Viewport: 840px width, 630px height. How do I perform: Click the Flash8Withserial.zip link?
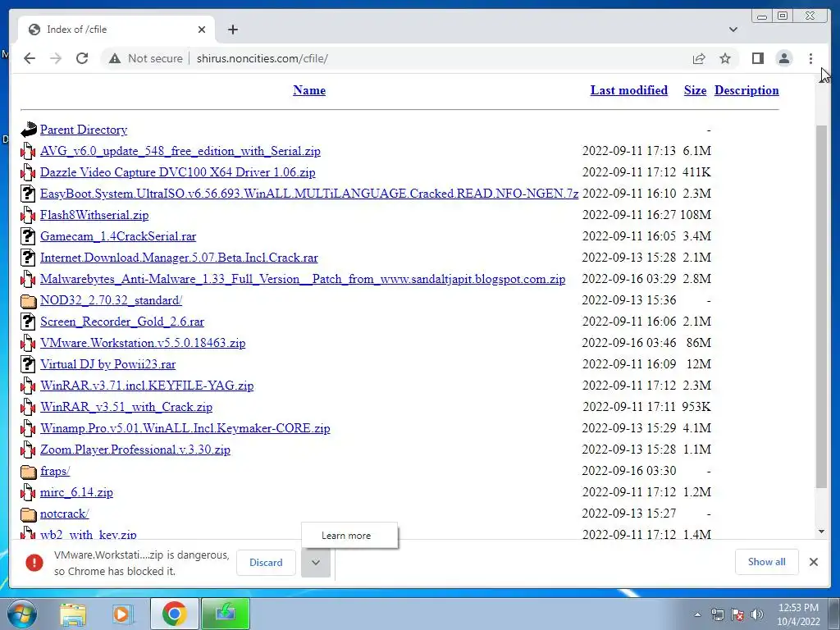[94, 216]
